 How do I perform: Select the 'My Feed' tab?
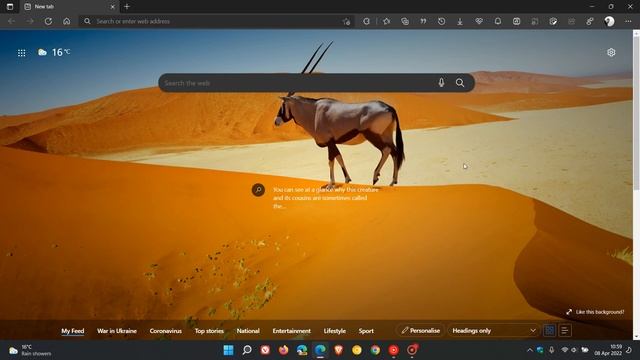click(x=73, y=331)
